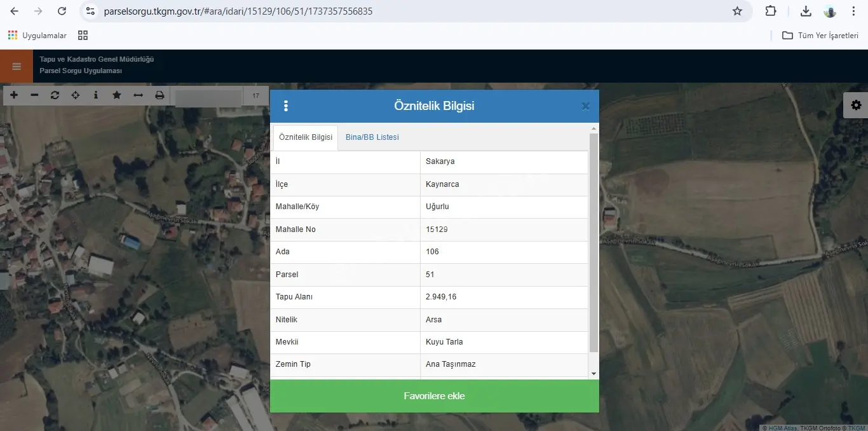The height and width of the screenshot is (431, 868).
Task: Click Favorilere ekle button
Action: [x=435, y=396]
